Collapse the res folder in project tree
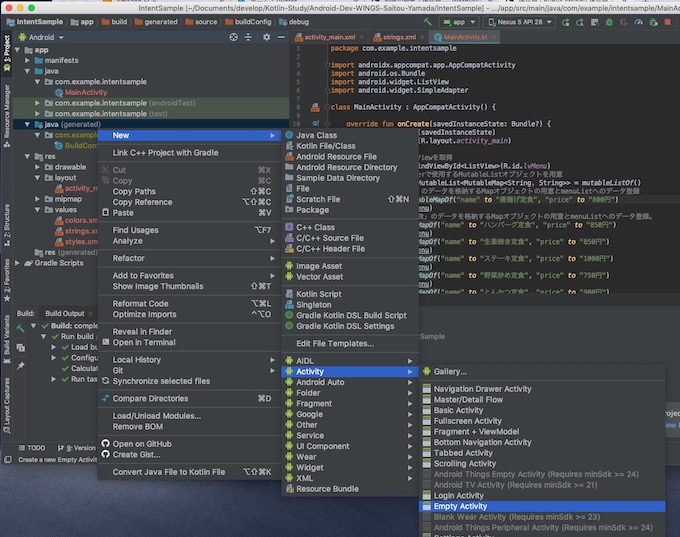This screenshot has height=537, width=680. [x=27, y=156]
